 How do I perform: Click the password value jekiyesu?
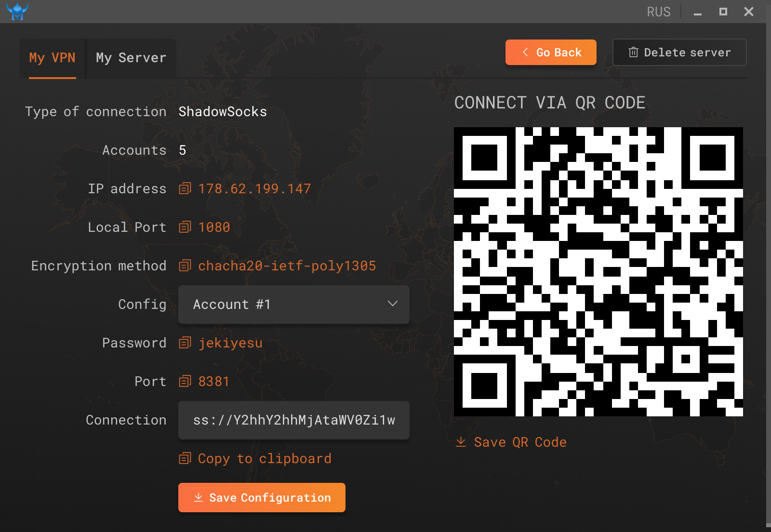(231, 343)
